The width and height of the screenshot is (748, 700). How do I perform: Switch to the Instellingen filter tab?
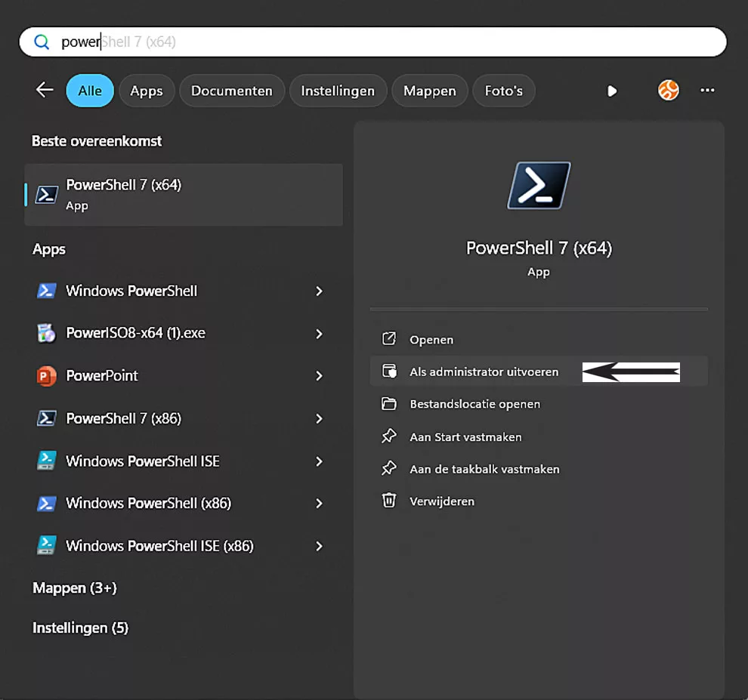(338, 91)
